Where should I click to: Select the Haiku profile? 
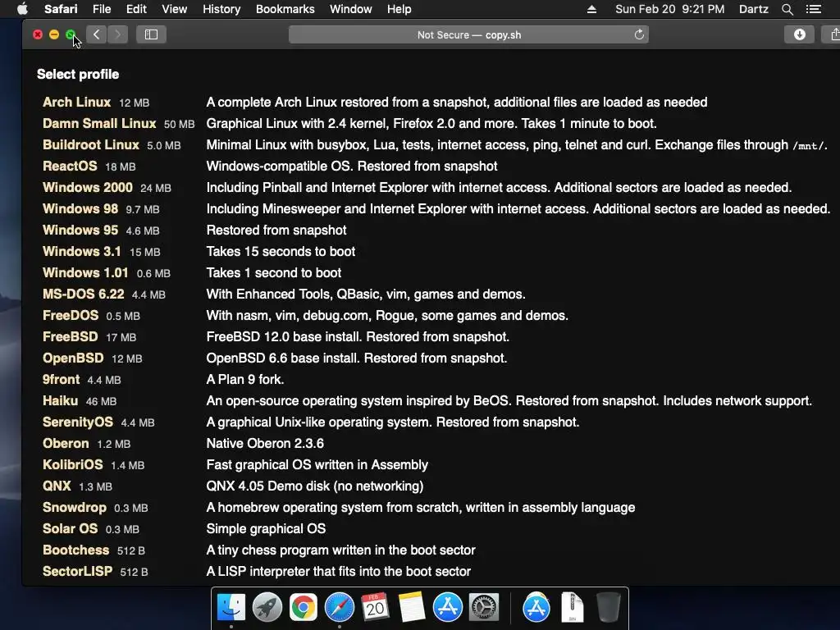coord(60,400)
